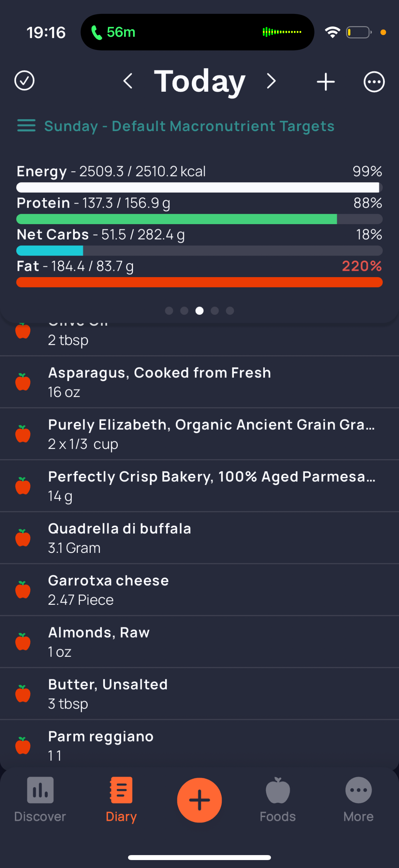
Task: Select the first page indicator dot
Action: point(169,311)
